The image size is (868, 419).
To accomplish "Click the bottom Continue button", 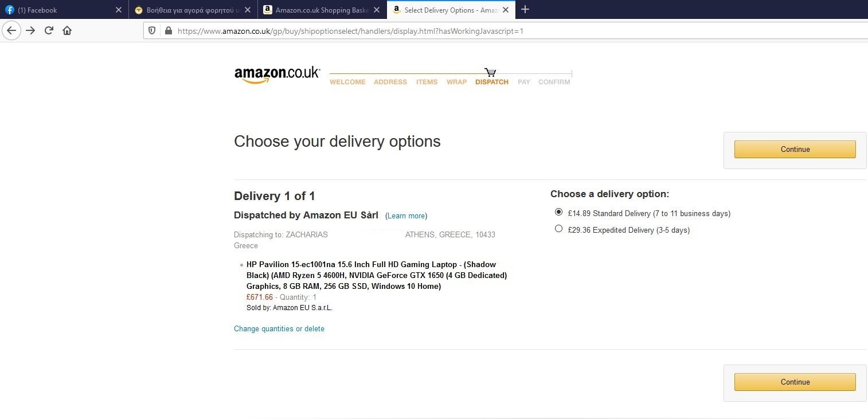I will click(x=795, y=382).
